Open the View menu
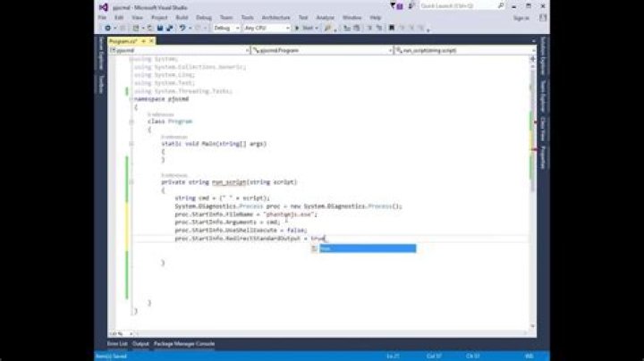 tap(137, 18)
